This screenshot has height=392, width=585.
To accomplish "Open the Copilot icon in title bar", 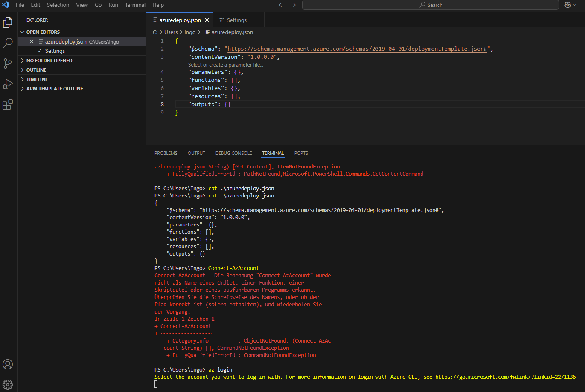I will pos(567,5).
